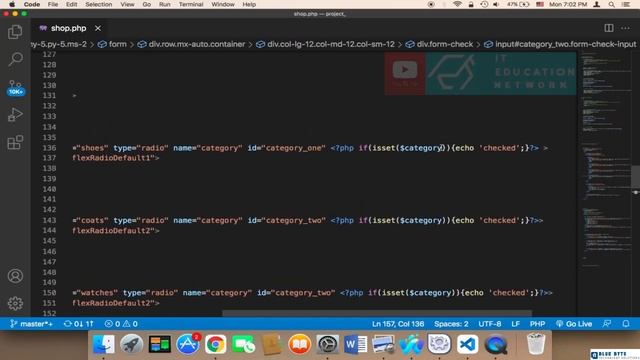This screenshot has width=640, height=360.
Task: Change end of line sequence LF
Action: (516, 324)
